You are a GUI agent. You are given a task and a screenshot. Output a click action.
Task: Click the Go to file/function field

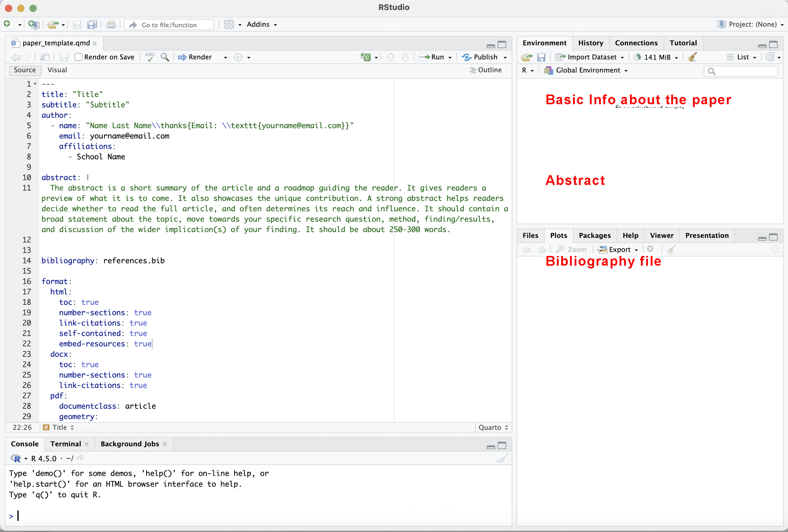coord(169,25)
